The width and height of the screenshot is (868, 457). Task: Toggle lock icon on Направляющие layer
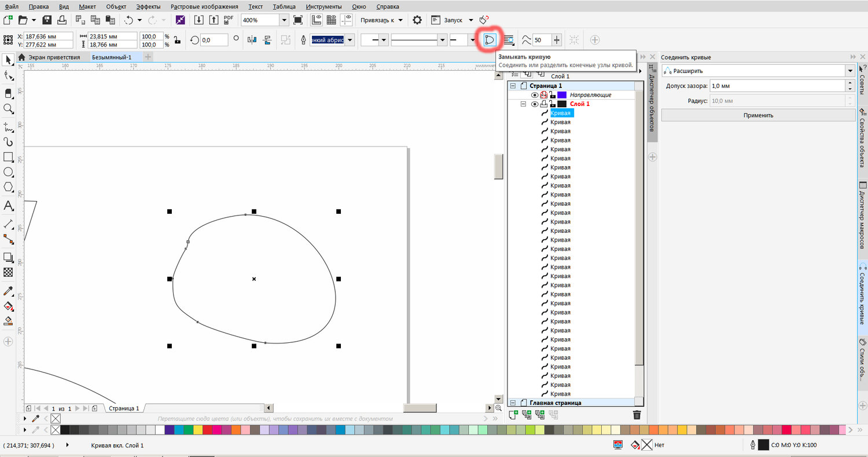point(552,95)
